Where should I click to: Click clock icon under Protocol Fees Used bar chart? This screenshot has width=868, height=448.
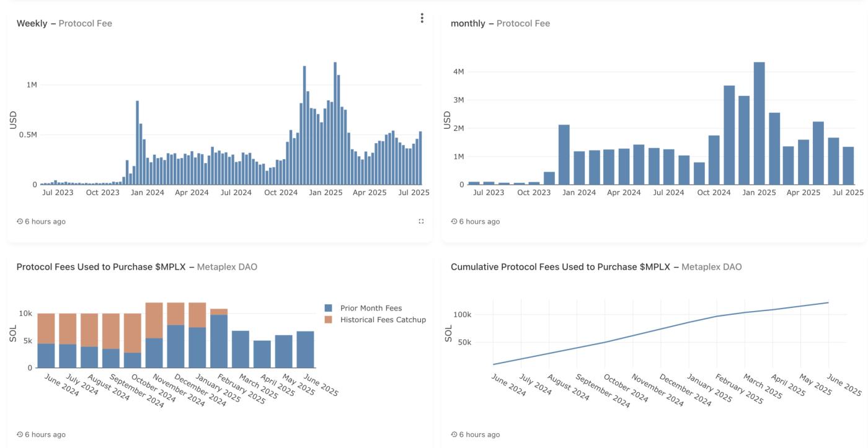(x=20, y=435)
